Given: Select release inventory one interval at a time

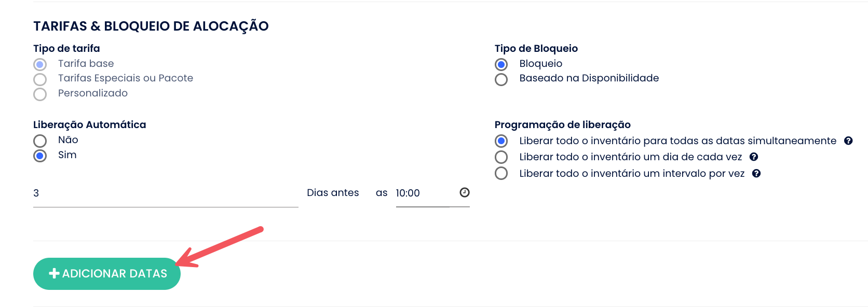Looking at the screenshot, I should [501, 173].
